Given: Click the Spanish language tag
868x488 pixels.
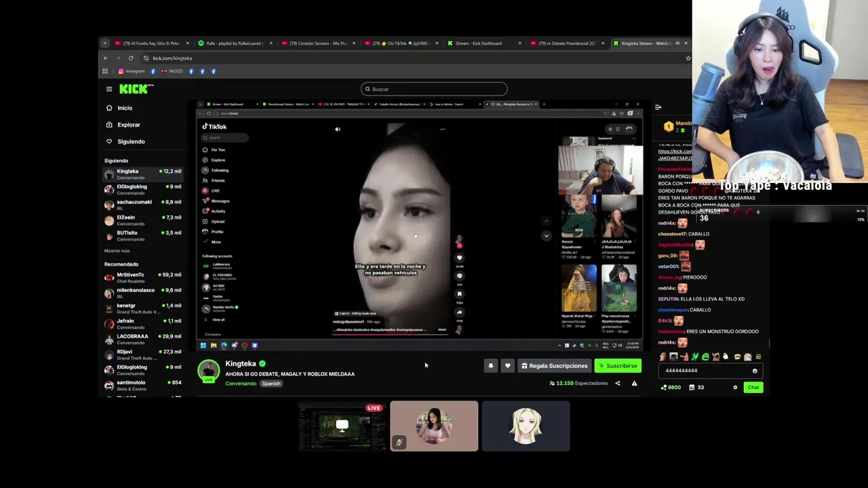Looking at the screenshot, I should tap(271, 384).
